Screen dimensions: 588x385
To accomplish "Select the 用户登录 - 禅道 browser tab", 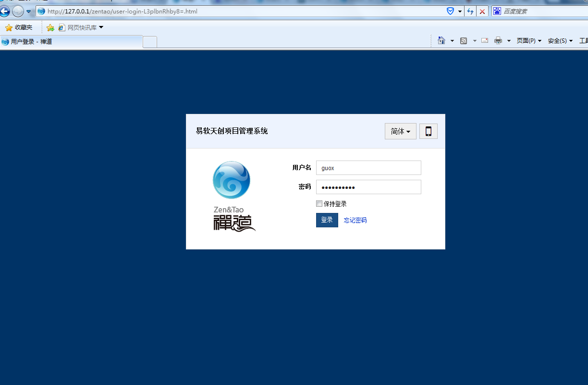I will (71, 42).
